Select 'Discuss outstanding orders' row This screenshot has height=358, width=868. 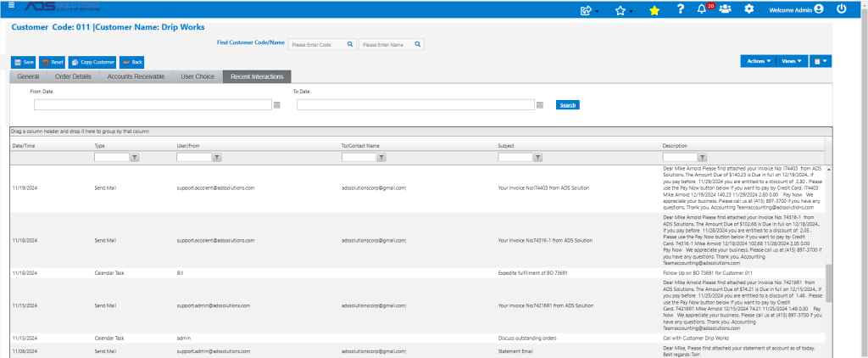[x=418, y=338]
